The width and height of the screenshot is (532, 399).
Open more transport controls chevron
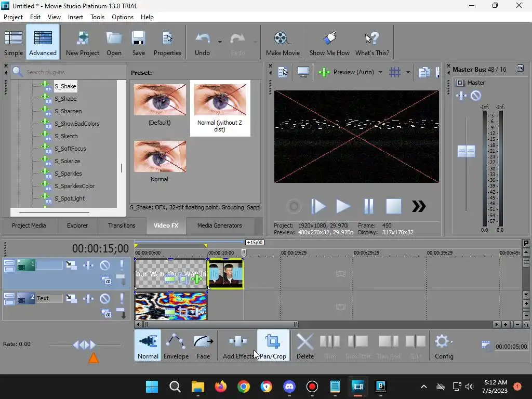coord(419,206)
